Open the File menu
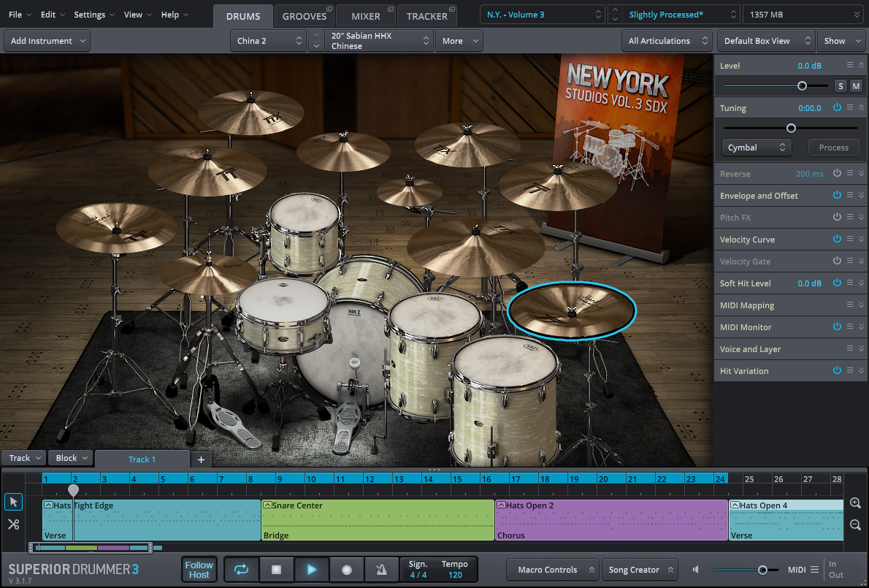 click(20, 15)
